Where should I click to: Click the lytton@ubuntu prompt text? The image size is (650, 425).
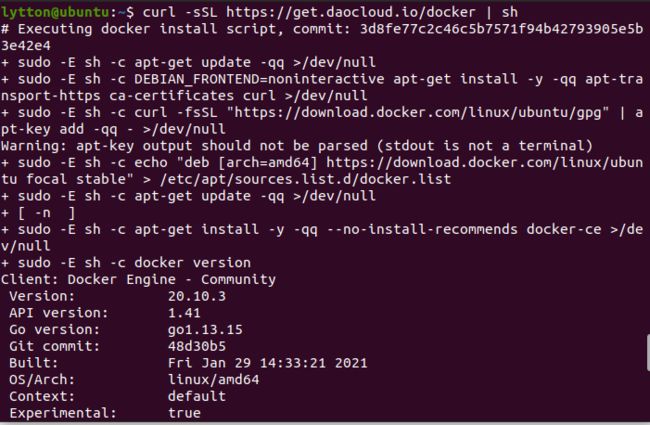(x=55, y=12)
